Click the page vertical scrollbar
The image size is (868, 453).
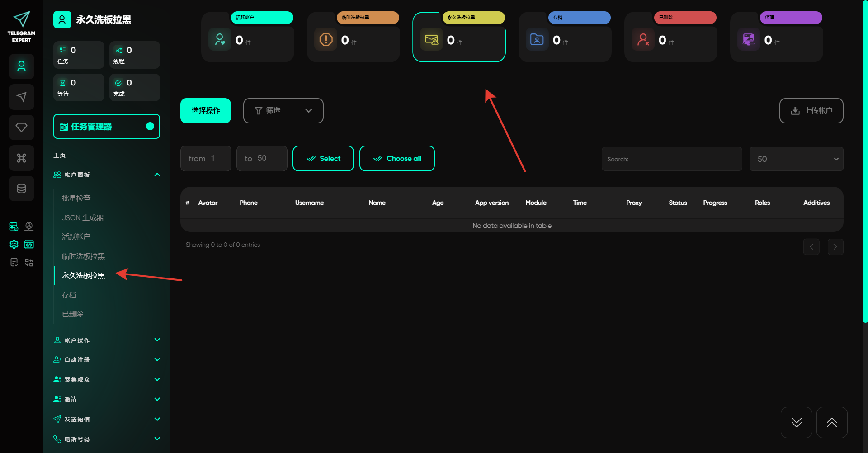coord(865,163)
